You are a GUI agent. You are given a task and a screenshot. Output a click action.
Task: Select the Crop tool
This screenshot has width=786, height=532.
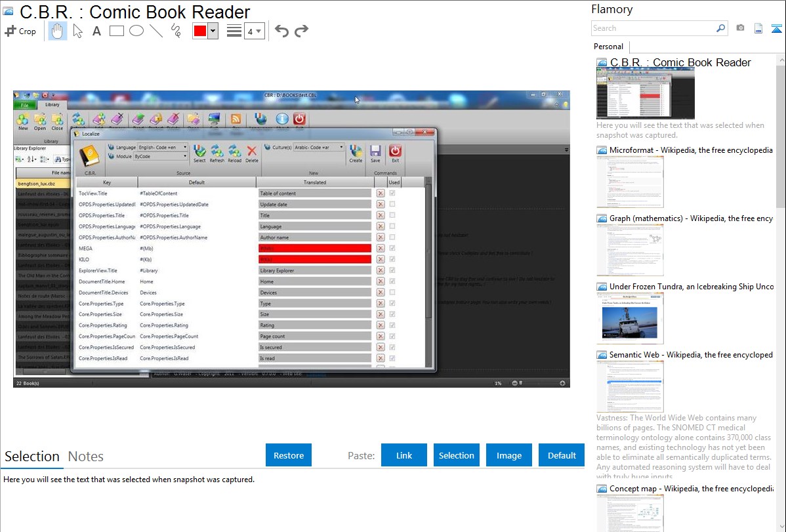pyautogui.click(x=20, y=31)
